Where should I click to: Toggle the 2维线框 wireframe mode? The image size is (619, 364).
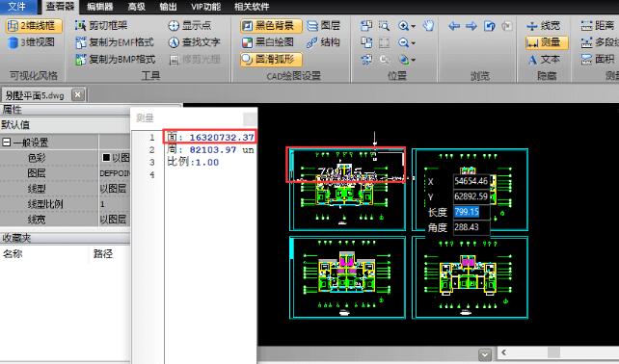point(34,26)
